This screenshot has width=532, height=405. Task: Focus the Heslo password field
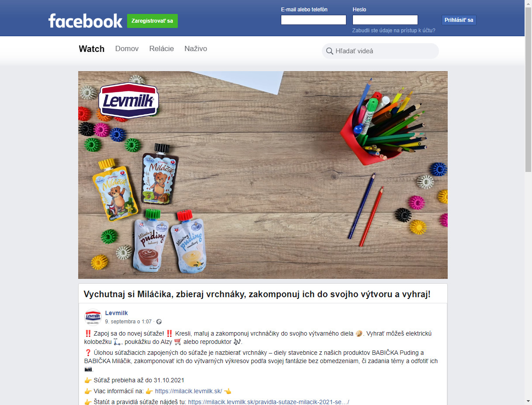pos(385,20)
